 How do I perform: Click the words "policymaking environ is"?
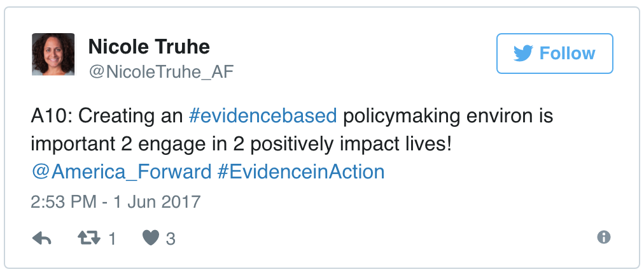coord(448,116)
